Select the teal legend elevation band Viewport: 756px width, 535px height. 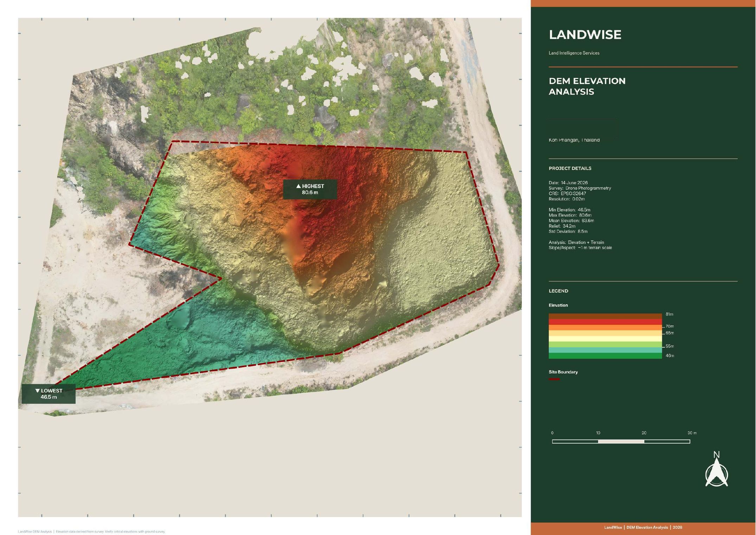tap(605, 350)
